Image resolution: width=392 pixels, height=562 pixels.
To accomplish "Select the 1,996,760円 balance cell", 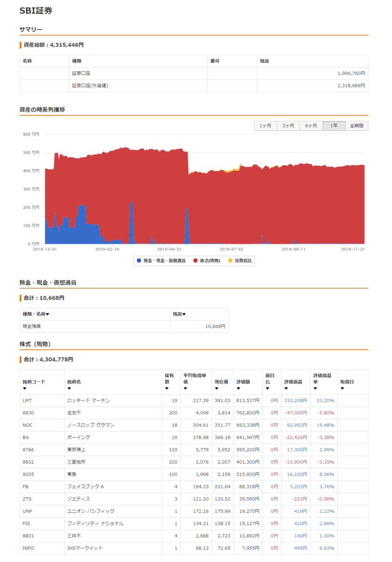I will (312, 74).
